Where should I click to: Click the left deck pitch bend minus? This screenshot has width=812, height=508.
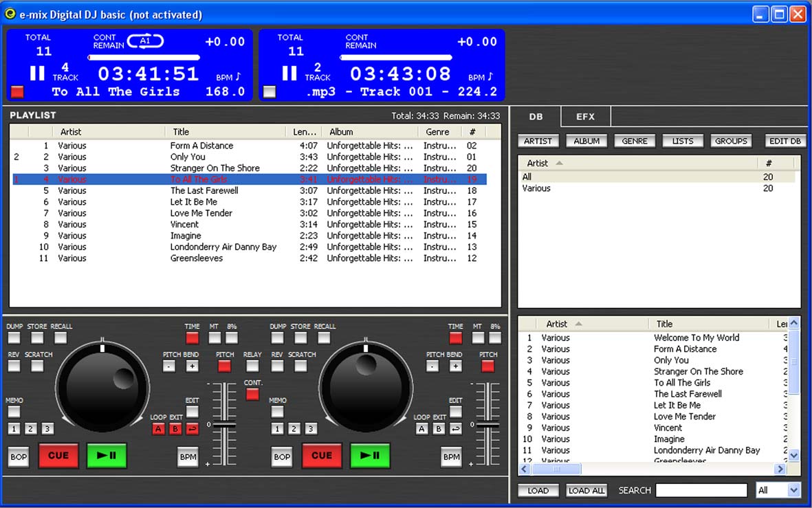tap(169, 366)
